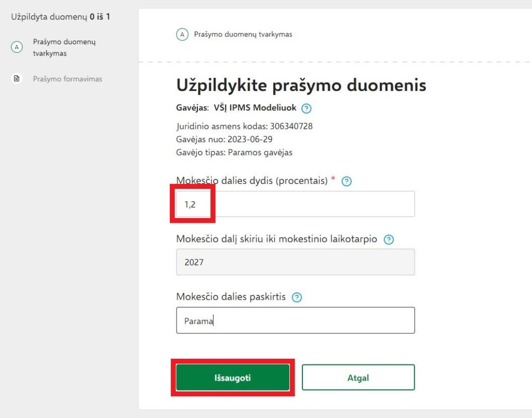Click the Gavėjo tipas: Paramos gavėjas line
532x418 pixels.
(x=235, y=153)
